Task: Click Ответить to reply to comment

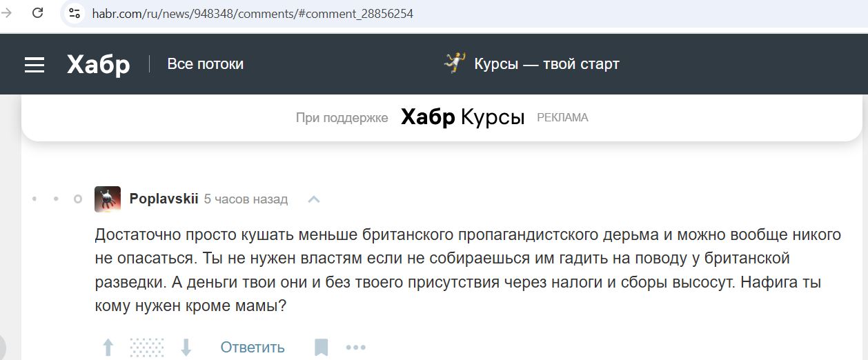Action: (x=253, y=347)
